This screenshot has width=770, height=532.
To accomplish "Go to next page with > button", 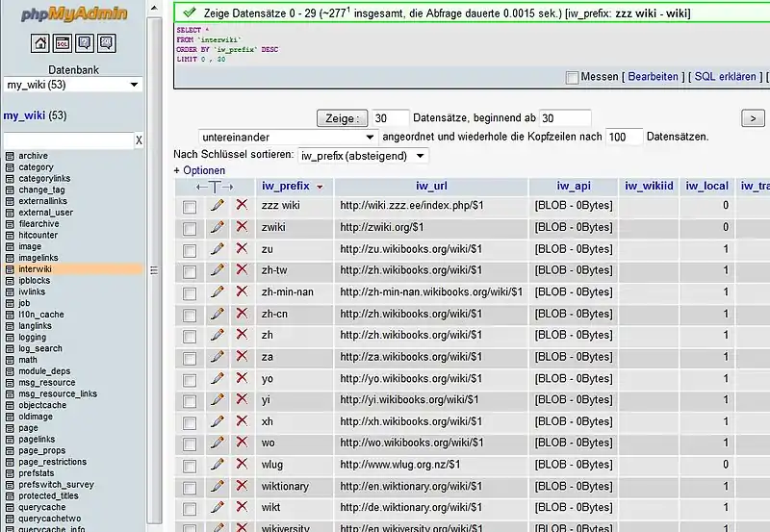I will [753, 118].
